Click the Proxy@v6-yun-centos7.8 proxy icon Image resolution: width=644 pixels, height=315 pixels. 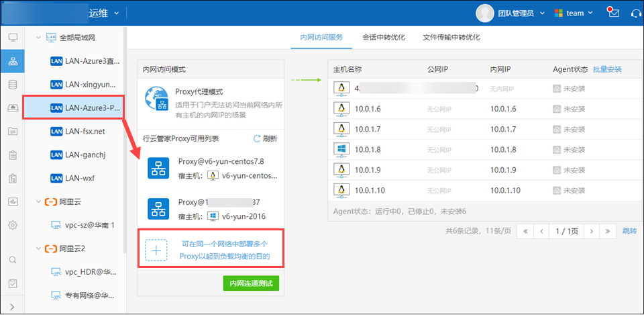pyautogui.click(x=159, y=169)
